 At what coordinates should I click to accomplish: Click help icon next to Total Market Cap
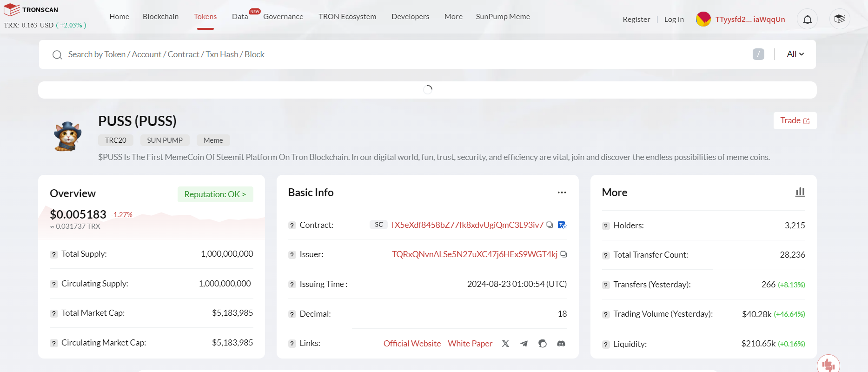click(54, 313)
